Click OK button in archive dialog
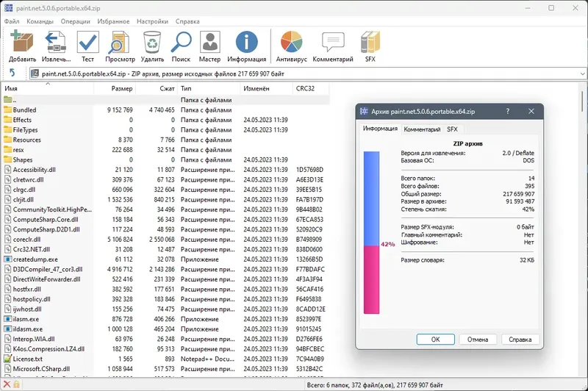The image size is (588, 391). (435, 340)
